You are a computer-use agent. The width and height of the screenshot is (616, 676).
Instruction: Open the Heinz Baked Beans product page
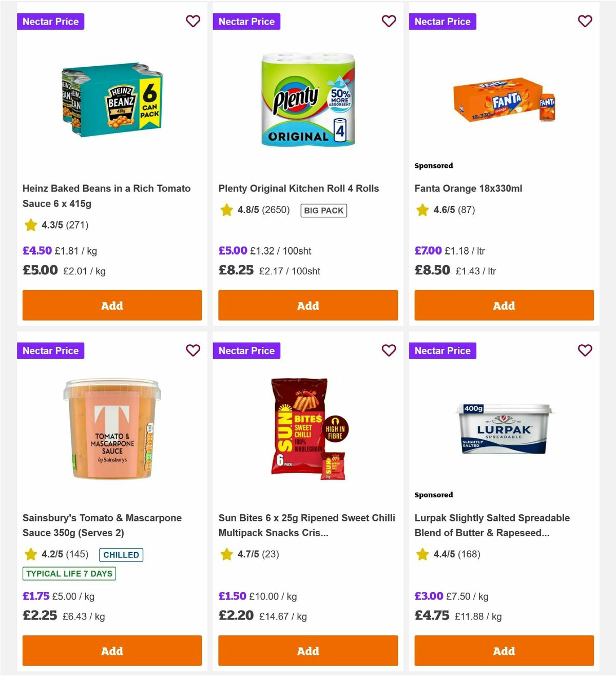106,196
